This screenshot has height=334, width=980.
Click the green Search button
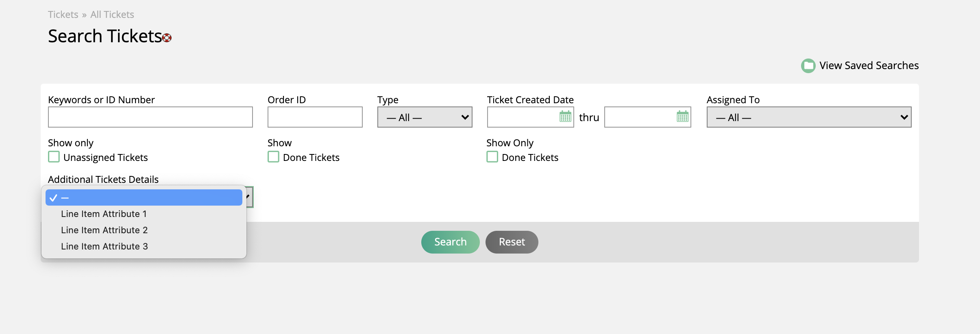coord(450,242)
